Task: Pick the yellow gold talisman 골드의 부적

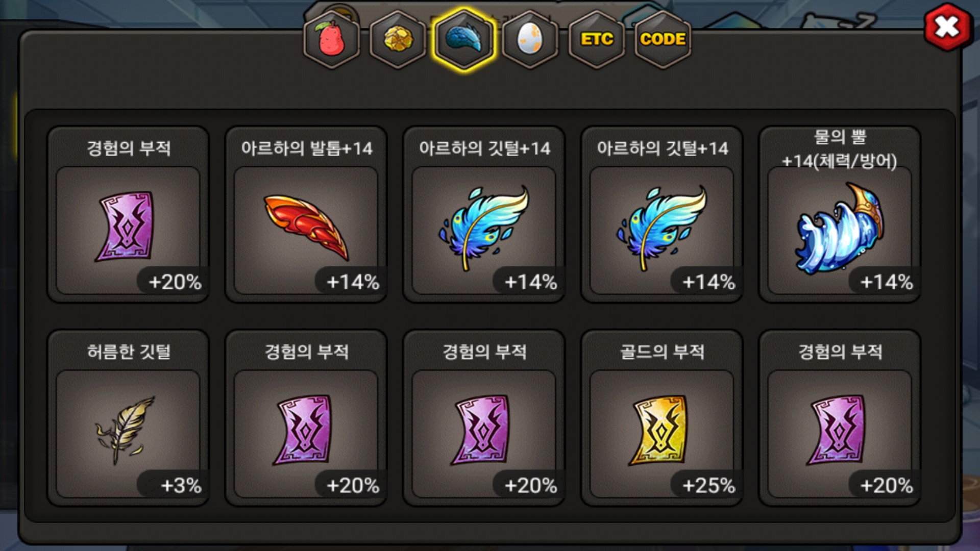Action: 662,418
